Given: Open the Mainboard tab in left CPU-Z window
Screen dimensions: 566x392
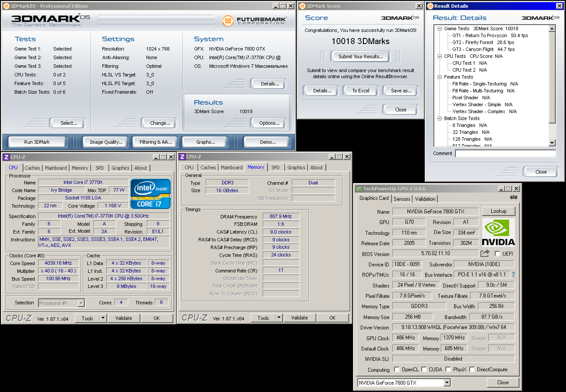Looking at the screenshot, I should point(56,168).
